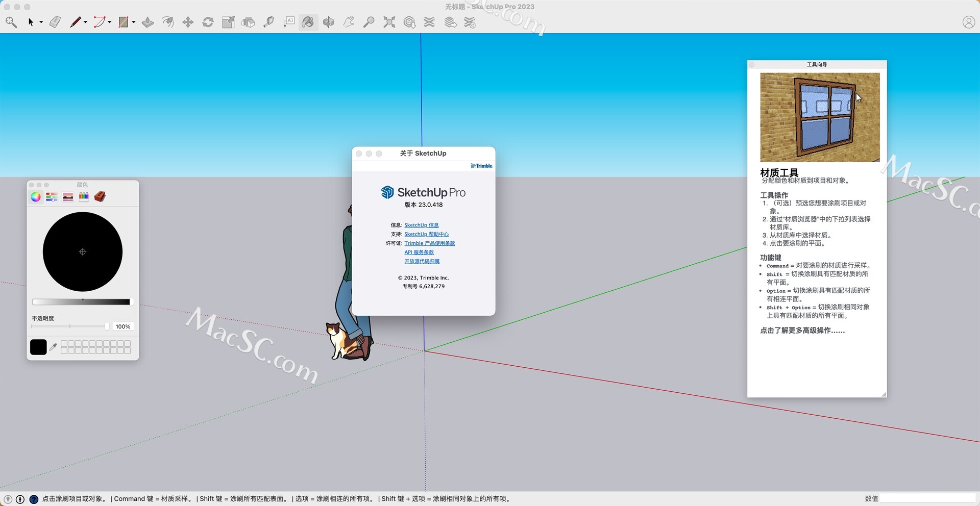980x506 pixels.
Task: Click Zoom Extents tool
Action: [389, 22]
